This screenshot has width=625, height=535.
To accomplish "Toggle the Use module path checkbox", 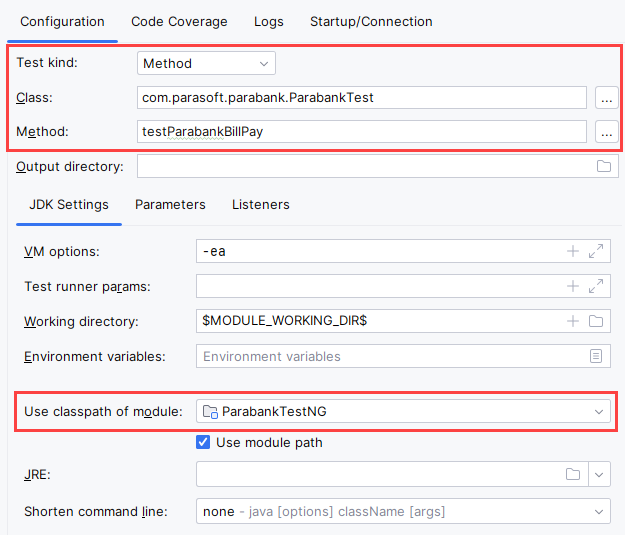I will point(203,442).
